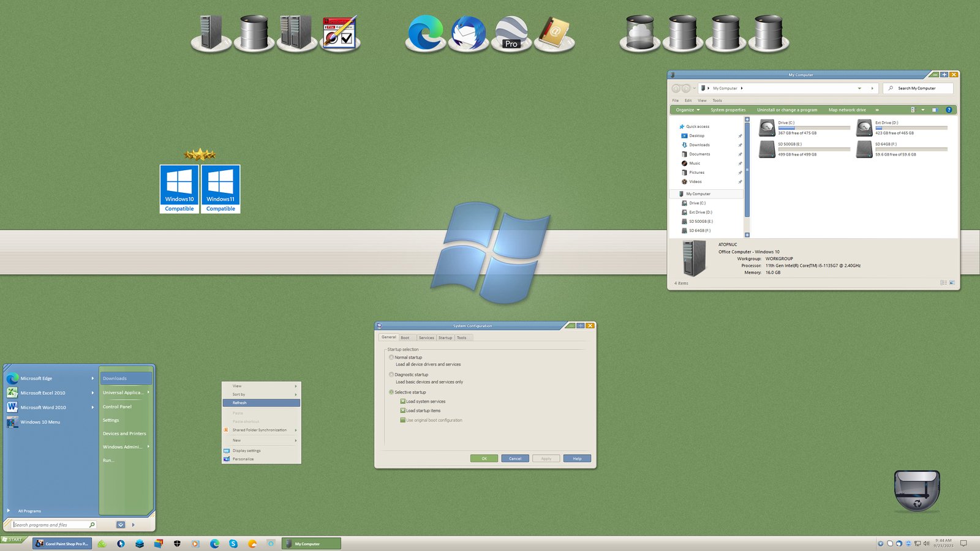Click the Ext Drive (D:) usage bar
Viewport: 980px width, 551px height.
911,127
